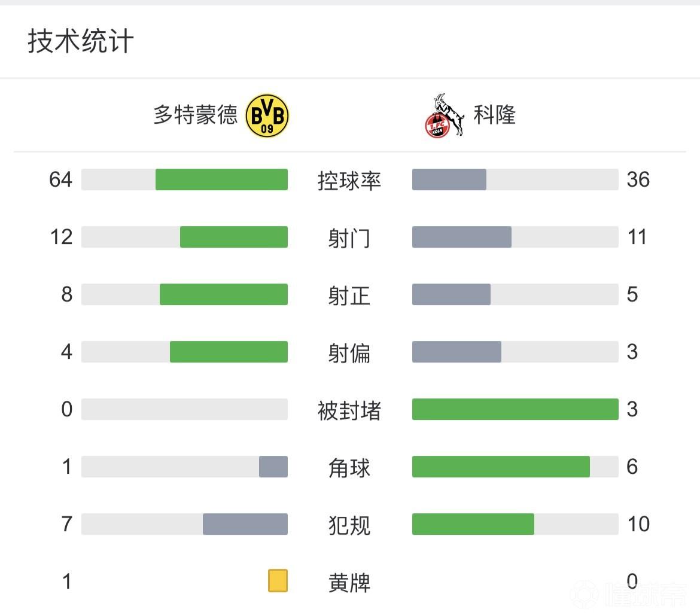Click the Borussia Dortmund BVB 09 logo
Viewport: 700px width, 615px height.
[267, 115]
